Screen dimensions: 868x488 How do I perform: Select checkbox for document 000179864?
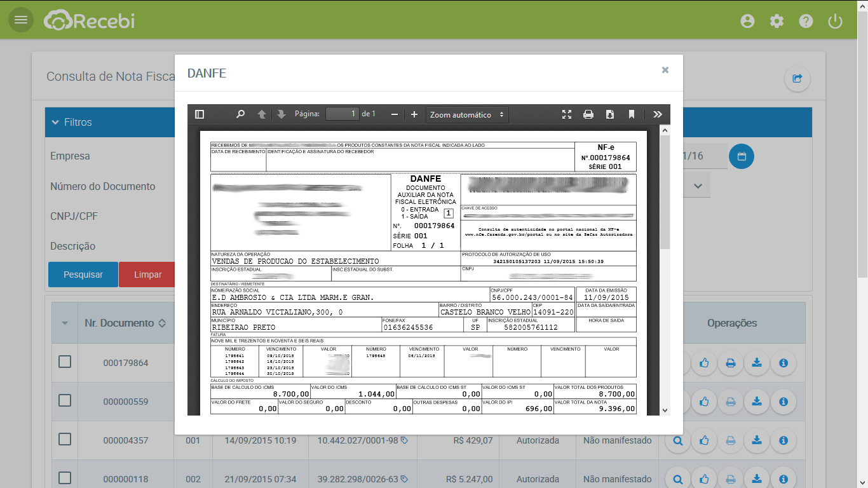tap(65, 362)
